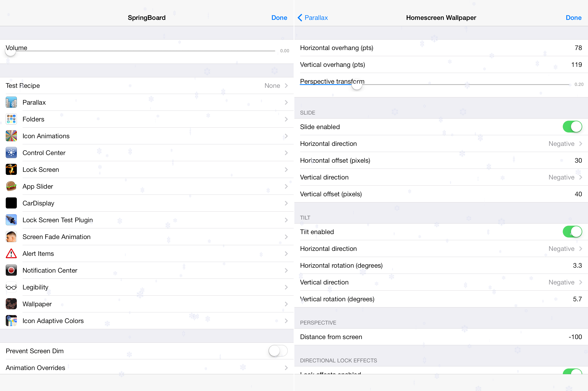Tap the Wallpaper flower icon
The width and height of the screenshot is (588, 391).
click(11, 304)
